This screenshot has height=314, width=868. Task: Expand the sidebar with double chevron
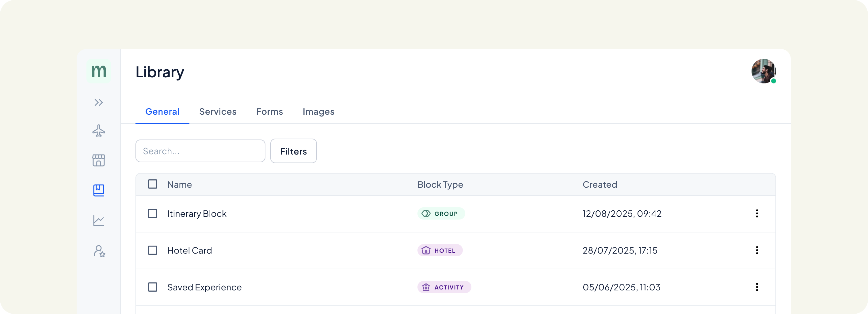point(98,102)
